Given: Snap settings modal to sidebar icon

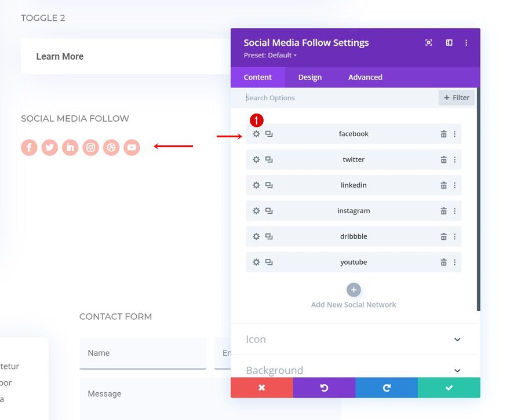Looking at the screenshot, I should pyautogui.click(x=449, y=43).
